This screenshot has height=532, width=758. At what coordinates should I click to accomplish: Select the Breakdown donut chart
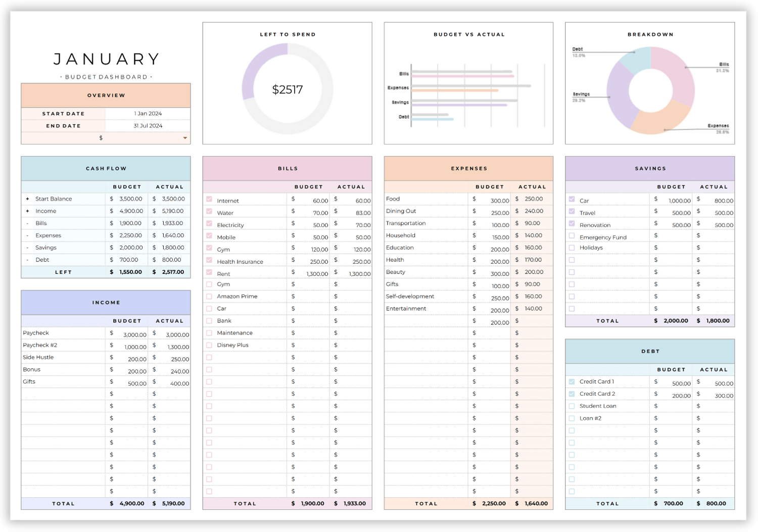[x=651, y=90]
